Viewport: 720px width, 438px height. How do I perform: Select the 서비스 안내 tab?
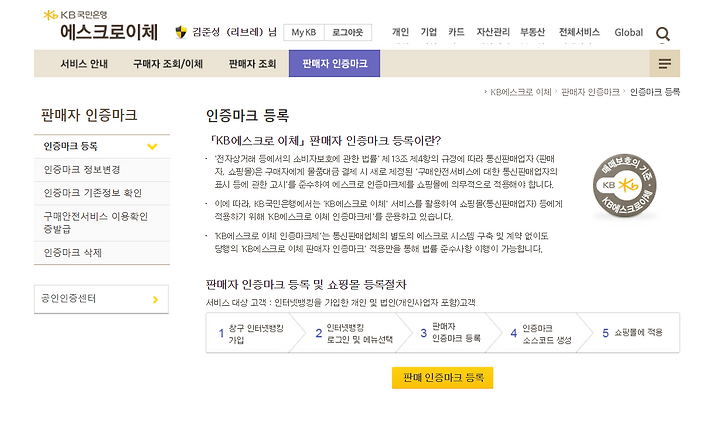[84, 64]
